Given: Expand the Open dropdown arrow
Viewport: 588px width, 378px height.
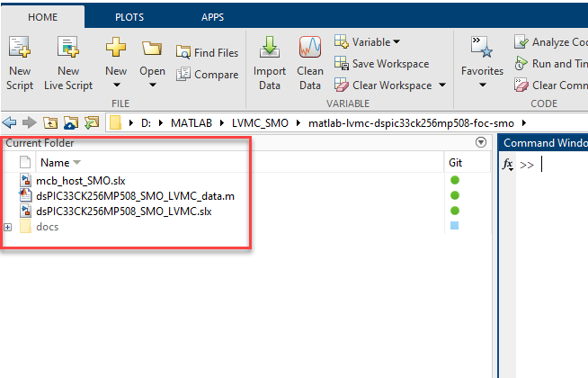Looking at the screenshot, I should click(x=152, y=85).
